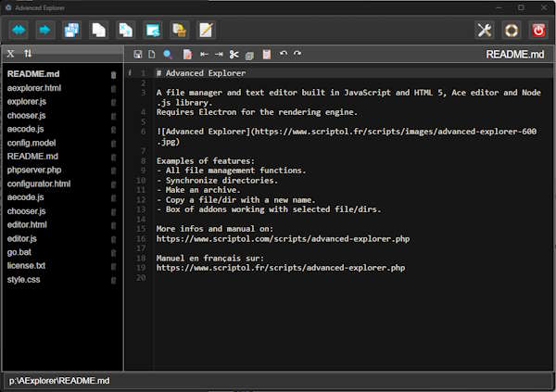Open config.model in the file list
556x392 pixels.
coord(32,143)
